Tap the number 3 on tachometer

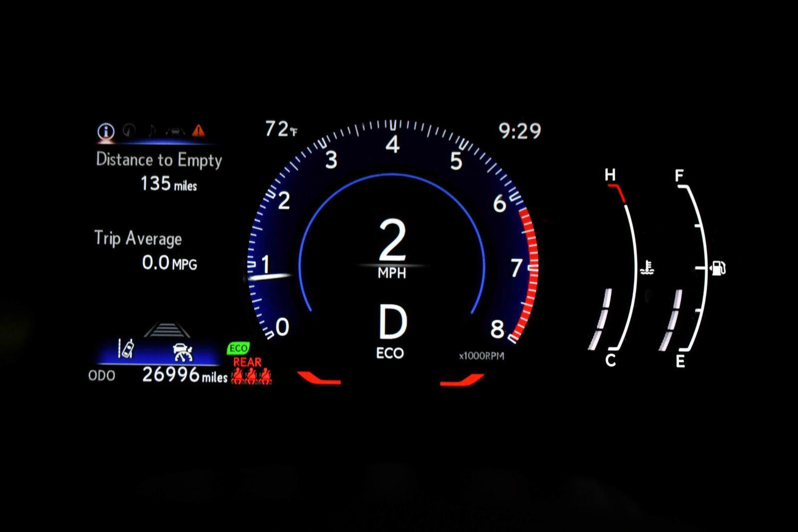[x=331, y=161]
